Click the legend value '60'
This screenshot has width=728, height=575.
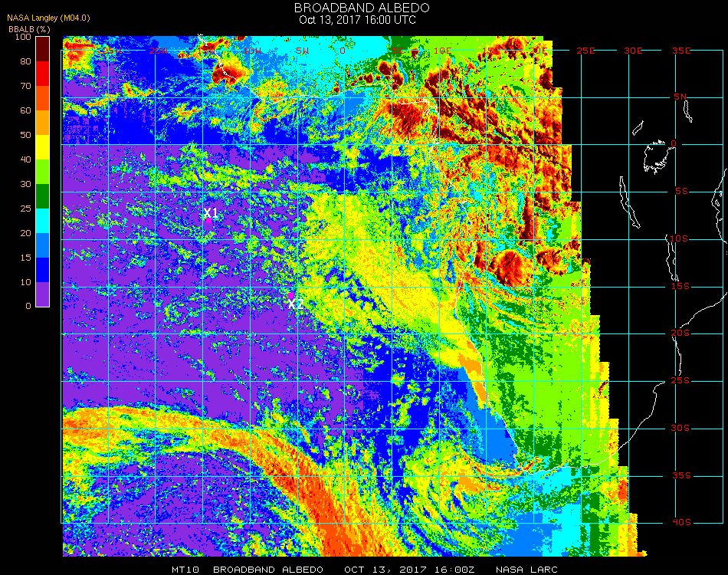[x=25, y=110]
